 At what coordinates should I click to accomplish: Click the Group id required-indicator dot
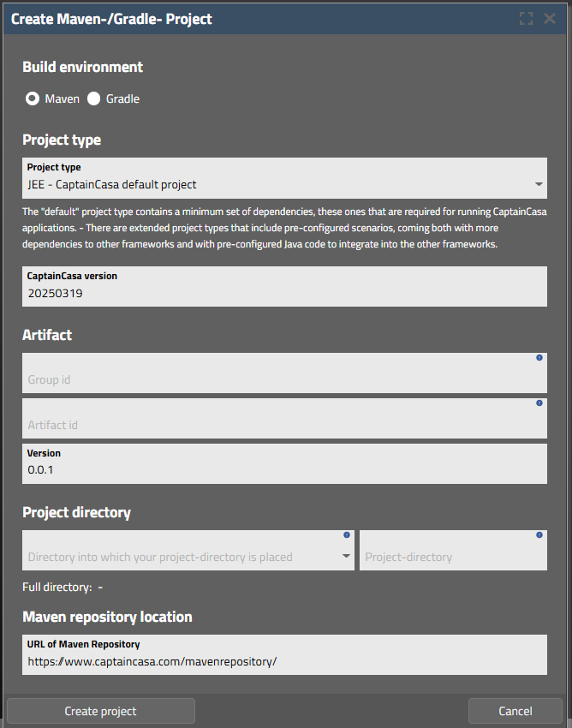[x=539, y=358]
